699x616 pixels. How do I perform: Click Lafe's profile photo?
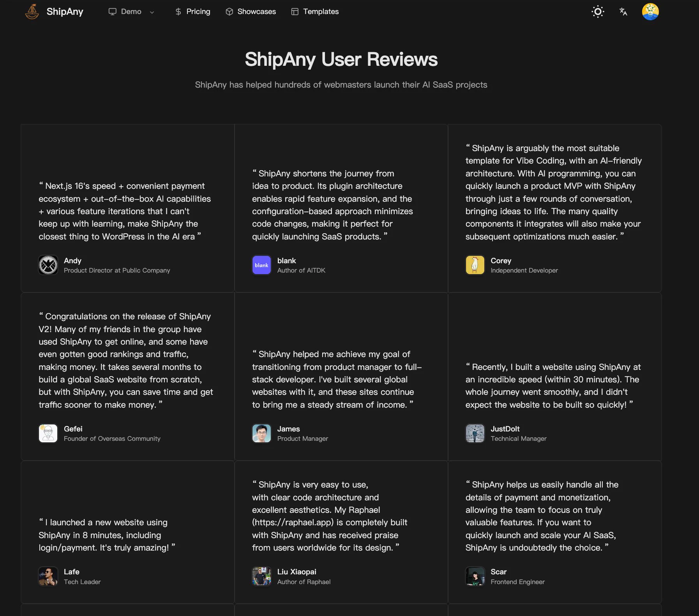[48, 576]
